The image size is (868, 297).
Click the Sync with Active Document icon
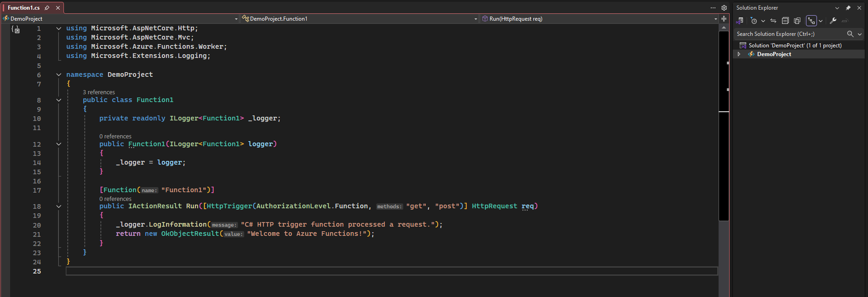[x=773, y=21]
